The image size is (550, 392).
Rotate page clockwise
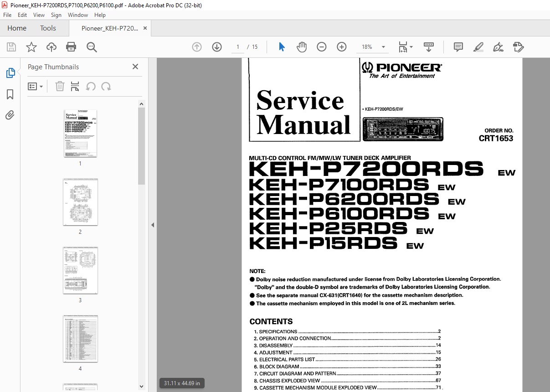point(106,86)
